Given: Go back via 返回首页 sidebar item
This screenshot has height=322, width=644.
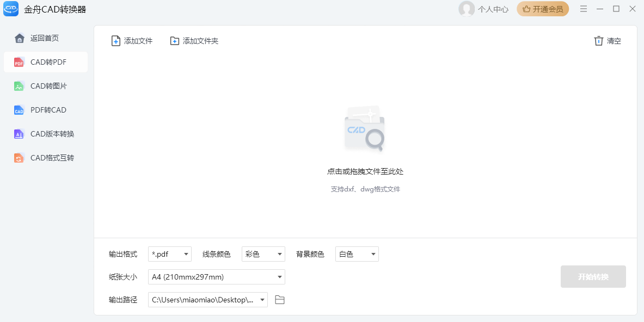Looking at the screenshot, I should tap(46, 38).
